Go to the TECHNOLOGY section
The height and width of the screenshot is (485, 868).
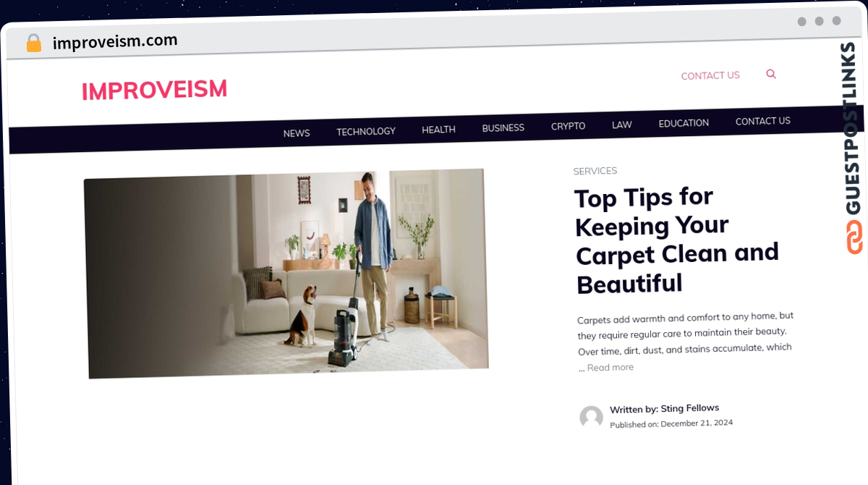366,131
